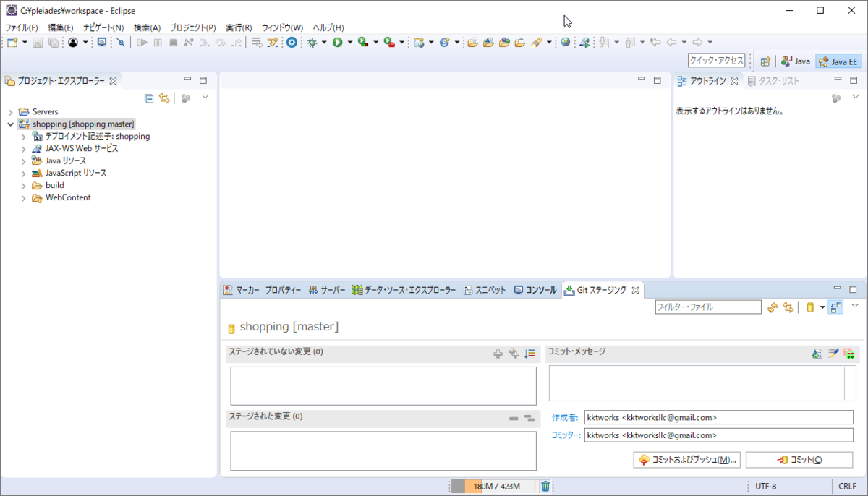Click the Debug bug icon
The height and width of the screenshot is (496, 868).
pos(312,43)
